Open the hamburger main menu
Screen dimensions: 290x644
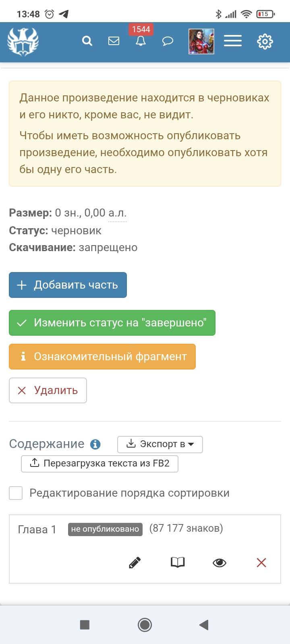(x=232, y=41)
